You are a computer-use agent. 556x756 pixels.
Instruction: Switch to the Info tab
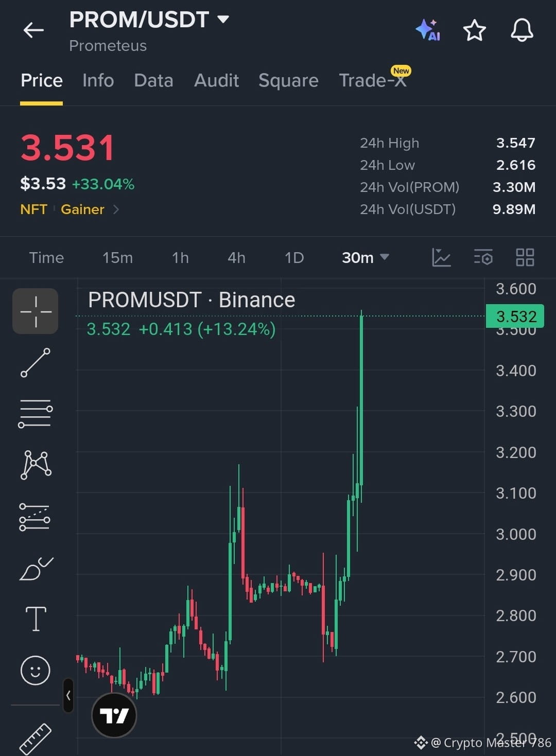tap(98, 80)
